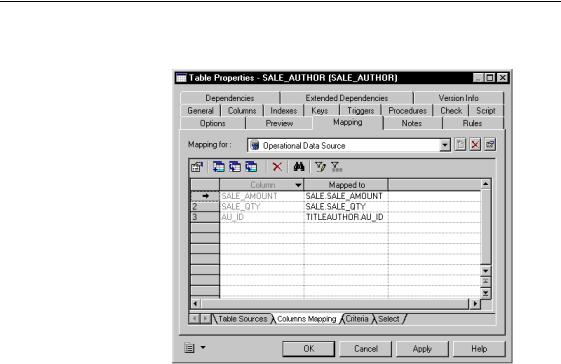Expand the Mapping for dropdown arrow
561x364 pixels.
tap(445, 145)
